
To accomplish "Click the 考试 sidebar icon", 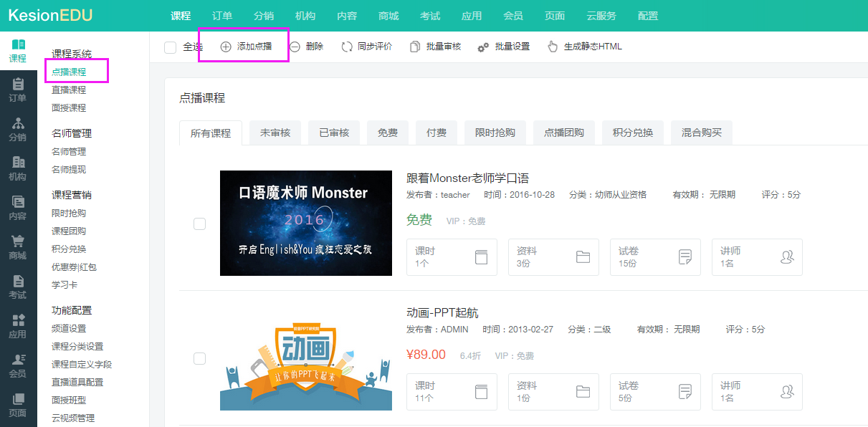I will [18, 287].
